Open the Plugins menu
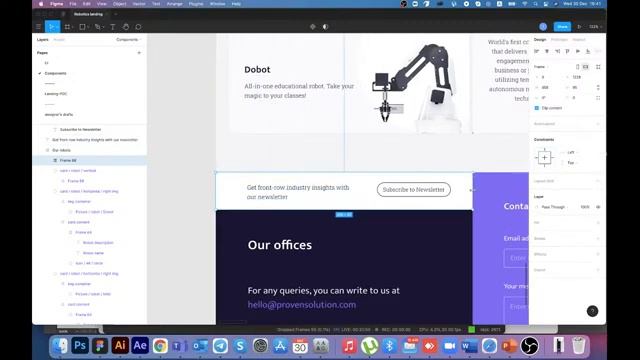Viewport: 640px width, 360px height. click(x=196, y=4)
